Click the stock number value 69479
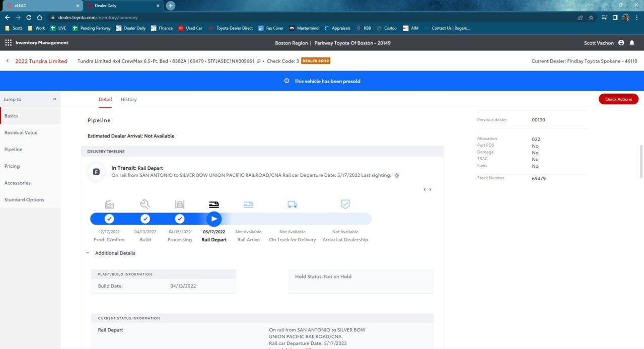This screenshot has width=644, height=349. (x=539, y=179)
